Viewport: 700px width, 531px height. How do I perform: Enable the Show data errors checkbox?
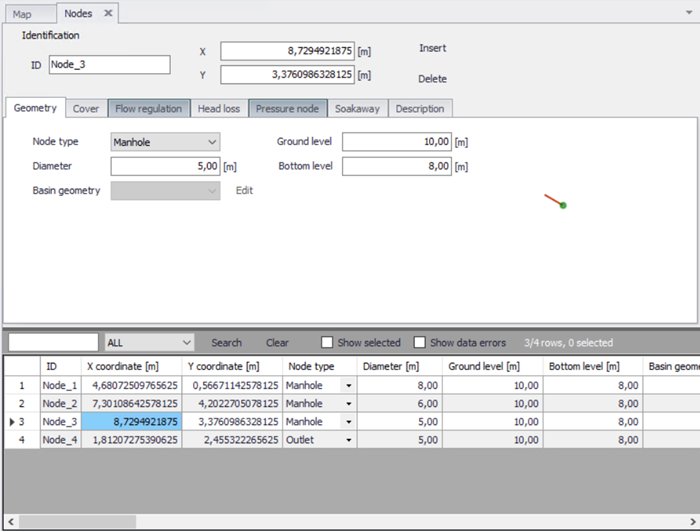(420, 343)
